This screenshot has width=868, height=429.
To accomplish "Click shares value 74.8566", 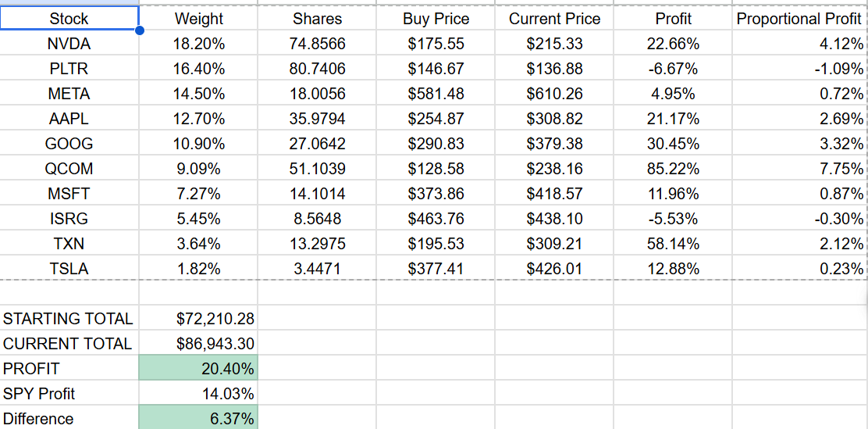I will (x=317, y=44).
